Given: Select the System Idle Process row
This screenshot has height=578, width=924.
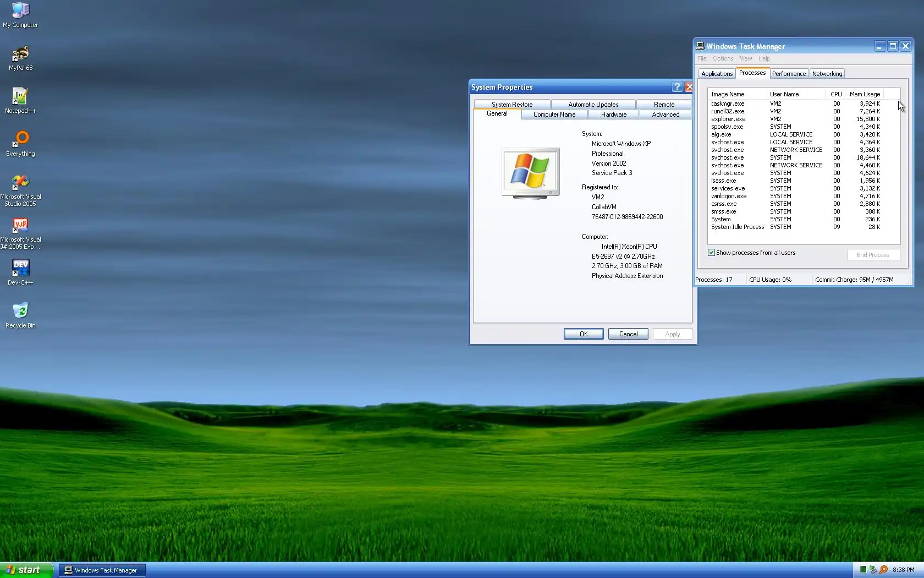Looking at the screenshot, I should 796,227.
